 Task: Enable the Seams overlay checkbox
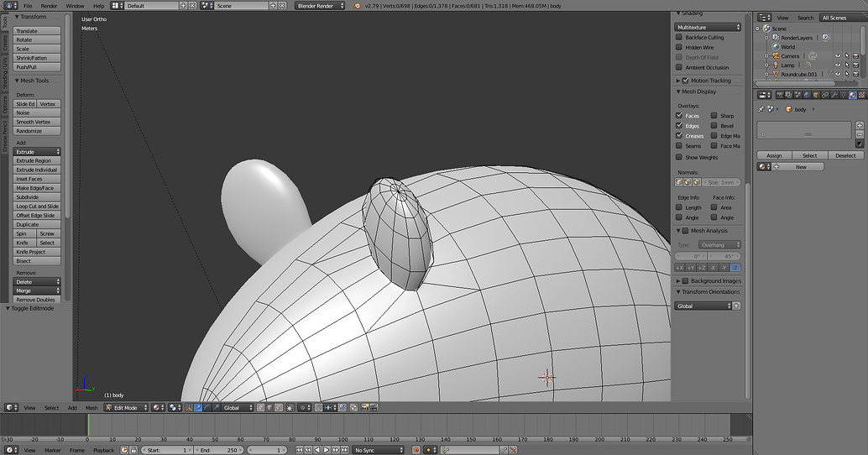(x=678, y=145)
